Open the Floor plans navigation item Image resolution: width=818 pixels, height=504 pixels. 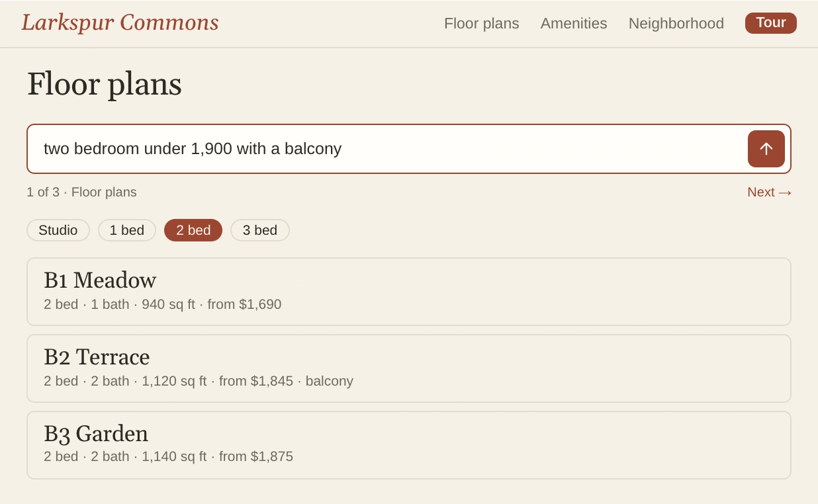(481, 23)
